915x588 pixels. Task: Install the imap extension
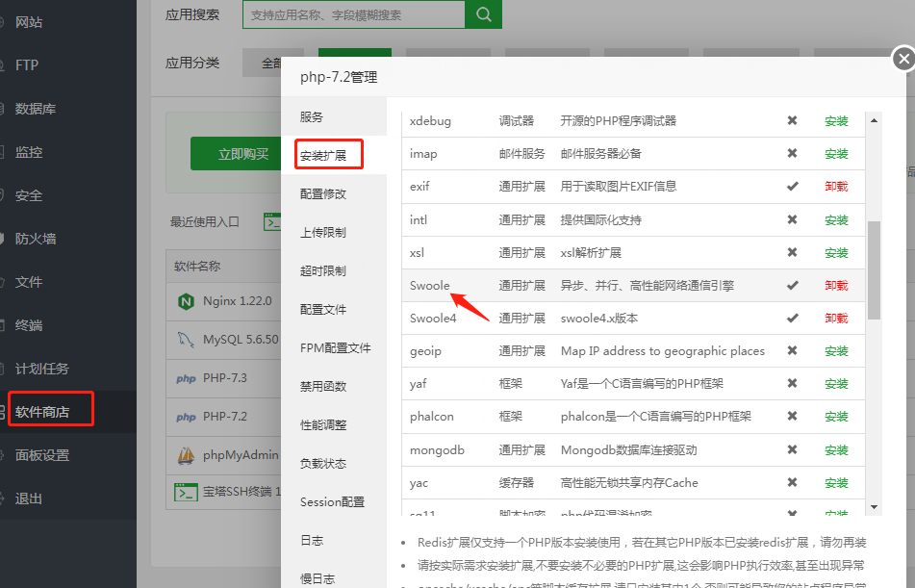pos(836,154)
